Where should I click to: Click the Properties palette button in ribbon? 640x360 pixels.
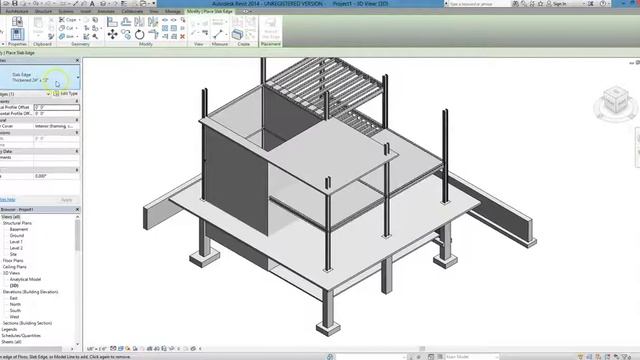17,34
